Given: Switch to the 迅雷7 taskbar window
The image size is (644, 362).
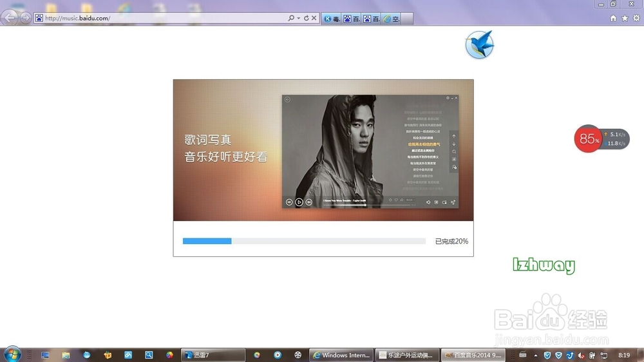Looking at the screenshot, I should 213,355.
